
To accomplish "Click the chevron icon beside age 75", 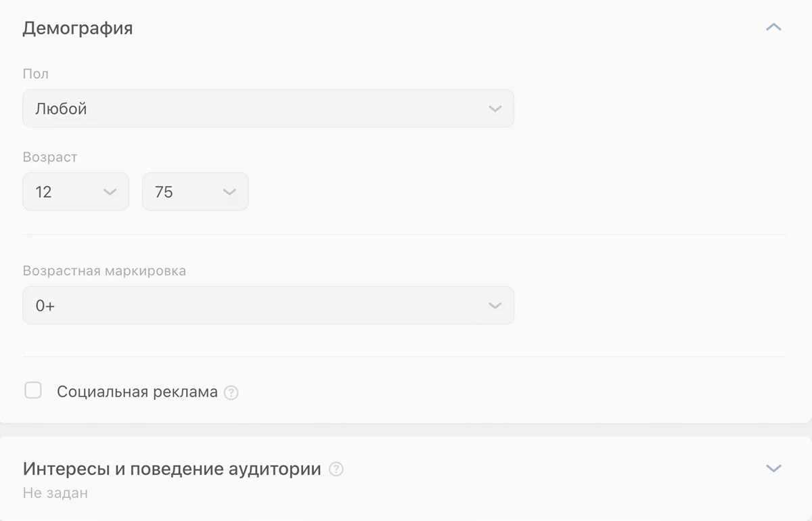I will click(229, 192).
